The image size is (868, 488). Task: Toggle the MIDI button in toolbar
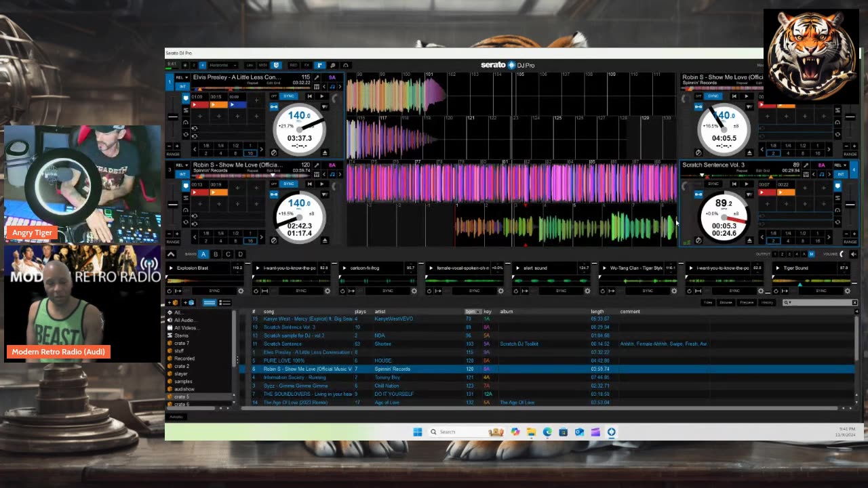tap(263, 65)
